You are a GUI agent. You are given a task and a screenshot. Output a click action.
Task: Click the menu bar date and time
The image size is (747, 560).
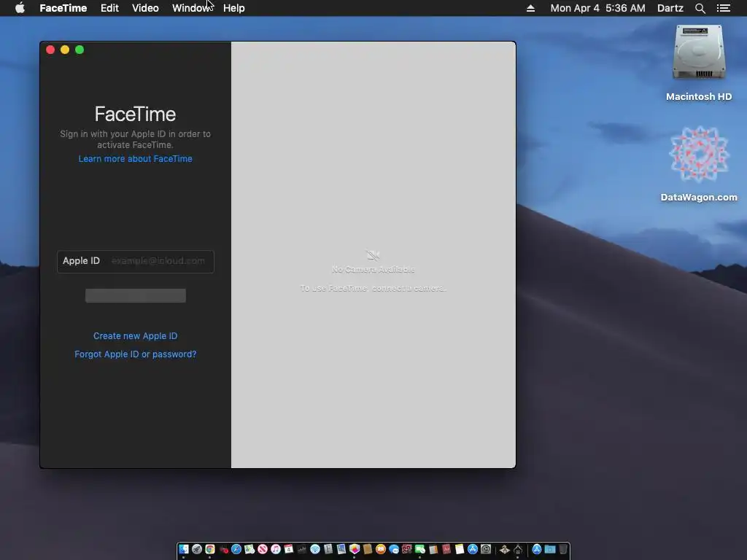pos(598,8)
